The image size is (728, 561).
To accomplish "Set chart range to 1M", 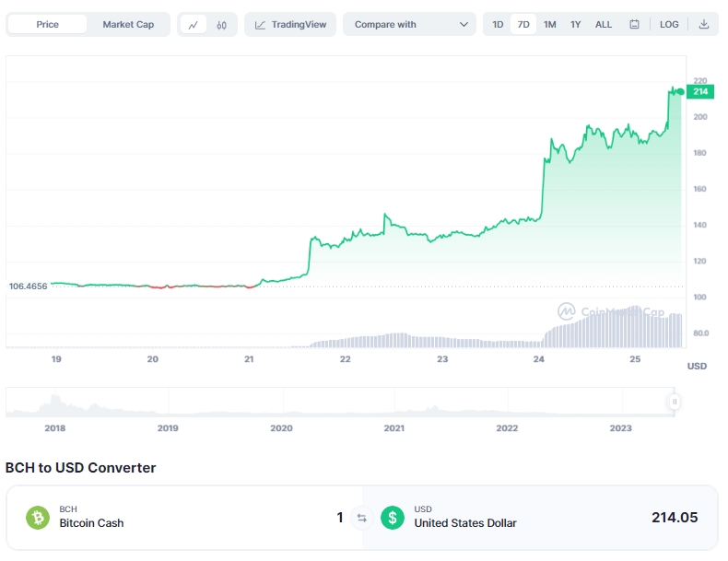I will [x=550, y=25].
